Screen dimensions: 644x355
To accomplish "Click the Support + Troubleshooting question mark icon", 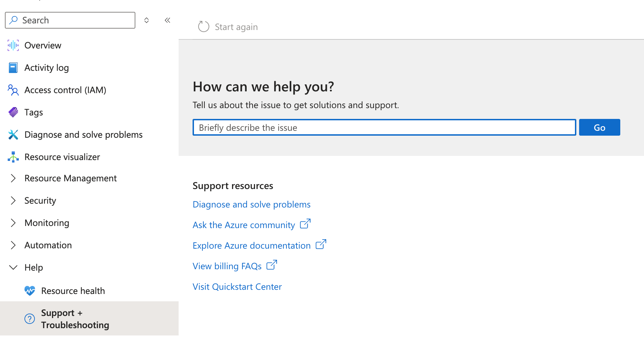I will 30,318.
